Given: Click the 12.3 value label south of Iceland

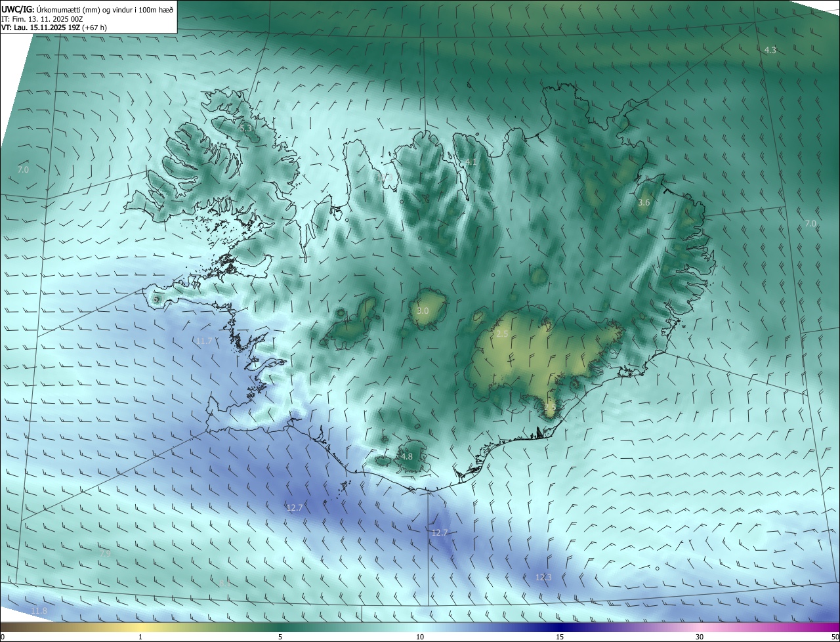Looking at the screenshot, I should [543, 578].
